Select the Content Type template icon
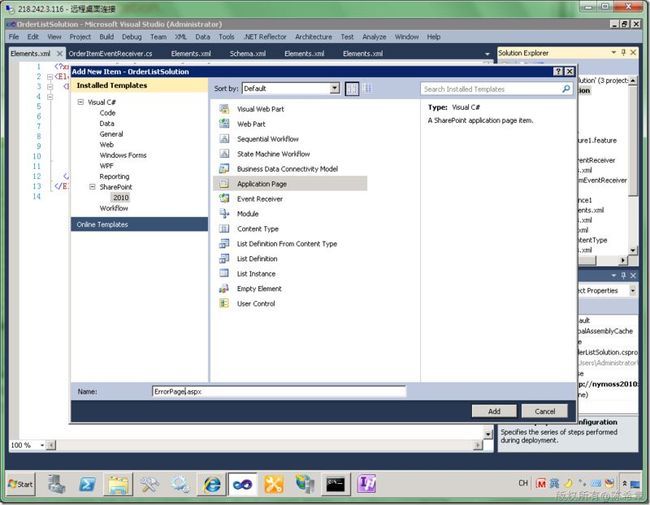 pyautogui.click(x=224, y=228)
